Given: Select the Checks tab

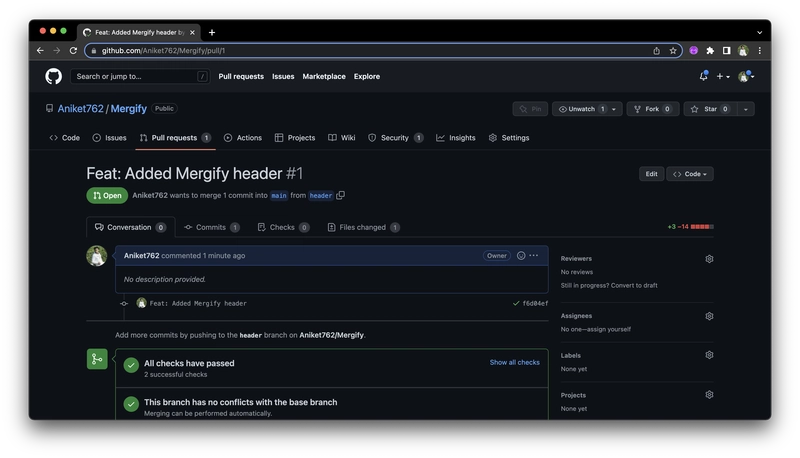Looking at the screenshot, I should coord(283,227).
